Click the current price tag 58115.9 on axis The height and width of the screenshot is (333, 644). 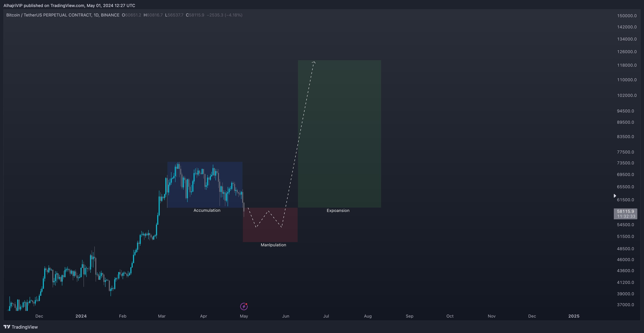[x=626, y=211]
